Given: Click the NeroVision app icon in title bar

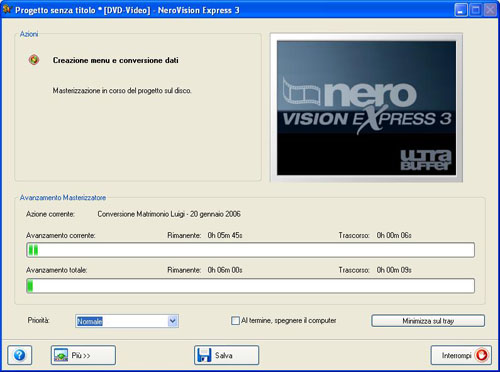Looking at the screenshot, I should 7,10.
